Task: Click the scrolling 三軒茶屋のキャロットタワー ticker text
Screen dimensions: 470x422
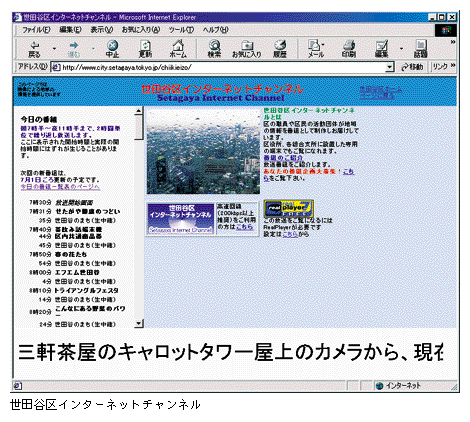Action: 231,352
